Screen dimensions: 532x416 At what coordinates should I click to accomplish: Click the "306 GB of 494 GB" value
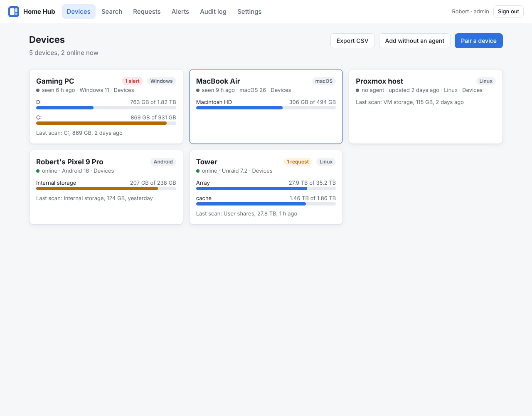[313, 102]
